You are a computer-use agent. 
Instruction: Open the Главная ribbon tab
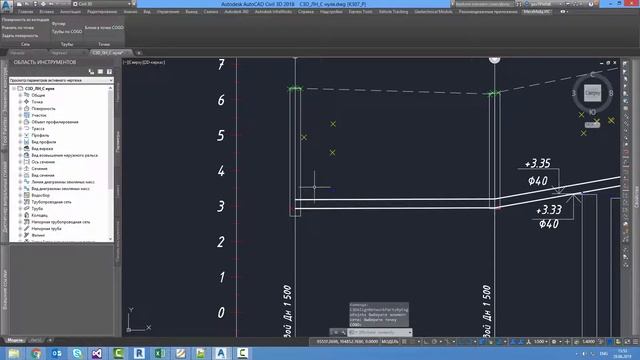coord(25,12)
